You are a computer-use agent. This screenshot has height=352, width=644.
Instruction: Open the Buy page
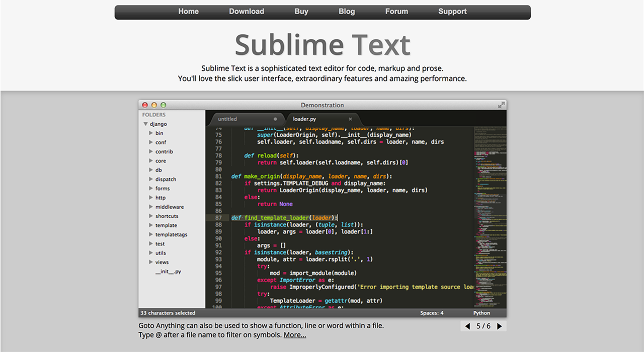tap(301, 12)
